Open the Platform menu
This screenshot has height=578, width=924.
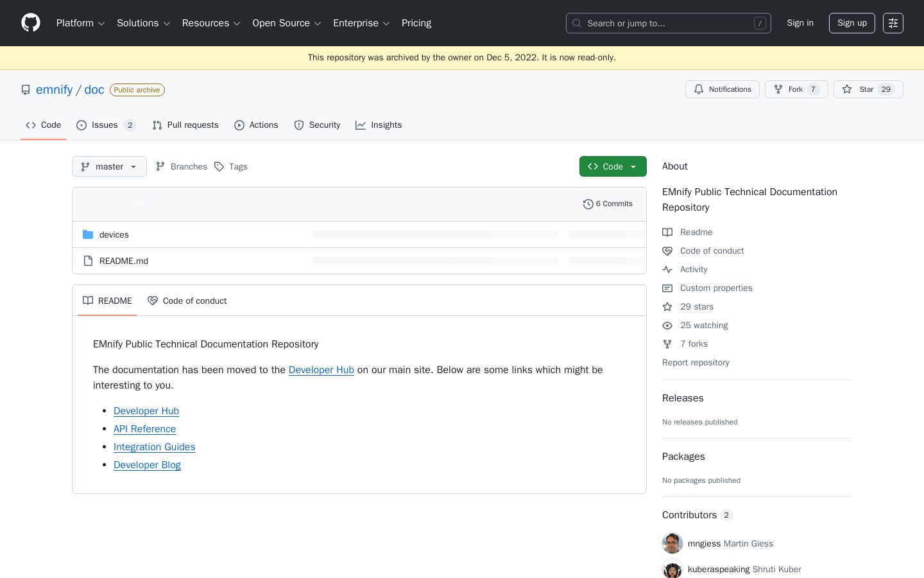[80, 23]
